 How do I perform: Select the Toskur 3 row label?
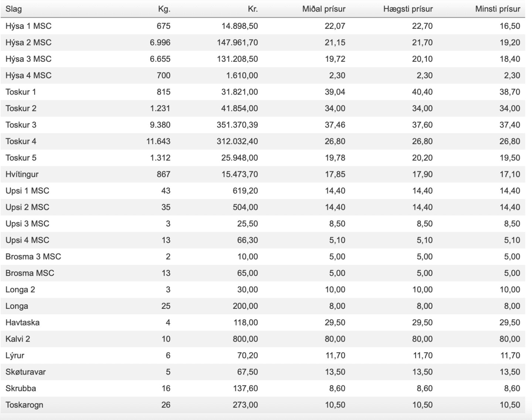[x=21, y=125]
